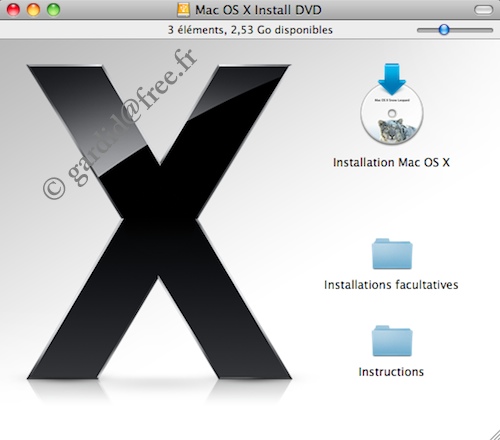Viewport: 500px width, 440px height.
Task: Click the DVD proxy icon in title bar
Action: [183, 10]
